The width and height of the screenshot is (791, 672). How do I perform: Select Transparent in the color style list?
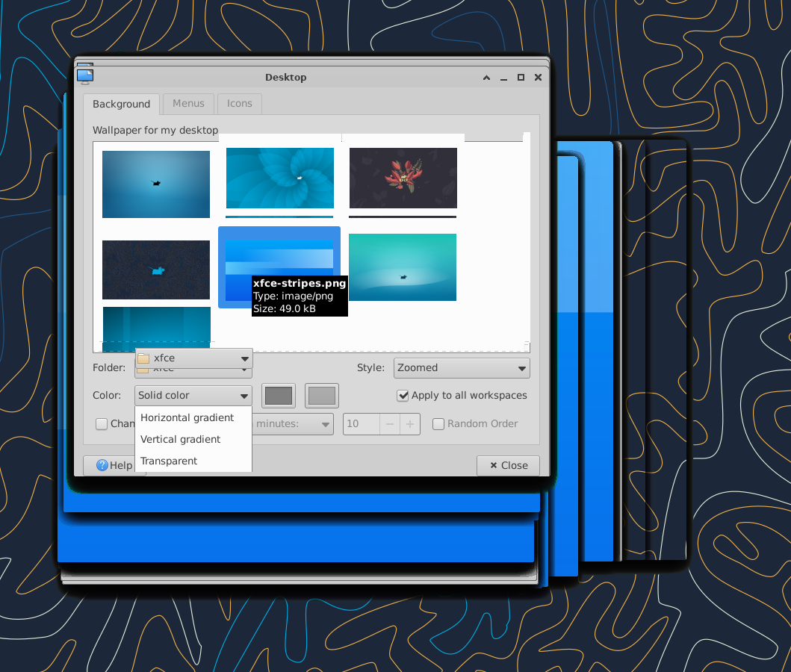169,461
